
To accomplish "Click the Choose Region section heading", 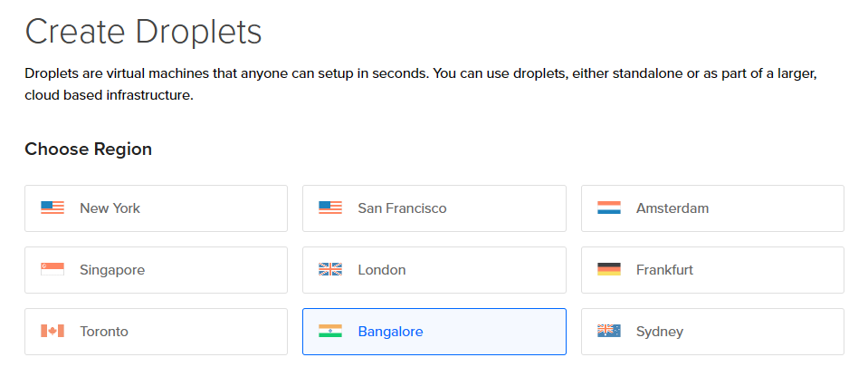I will (x=88, y=150).
